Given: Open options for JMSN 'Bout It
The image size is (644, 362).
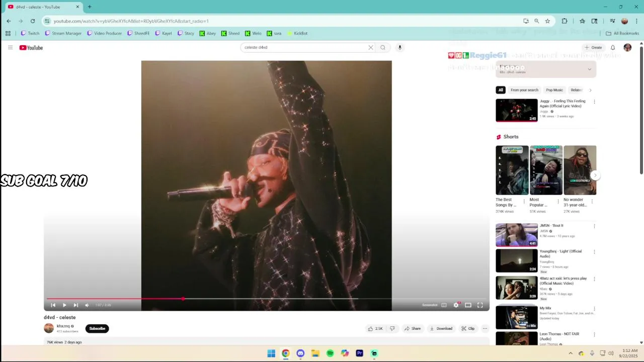Looking at the screenshot, I should pos(594,226).
